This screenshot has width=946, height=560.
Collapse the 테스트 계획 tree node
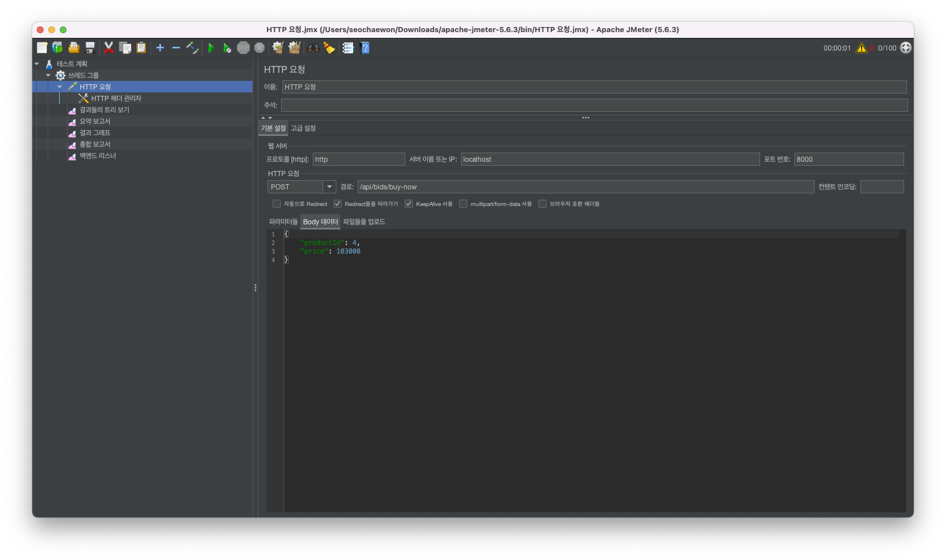point(37,64)
